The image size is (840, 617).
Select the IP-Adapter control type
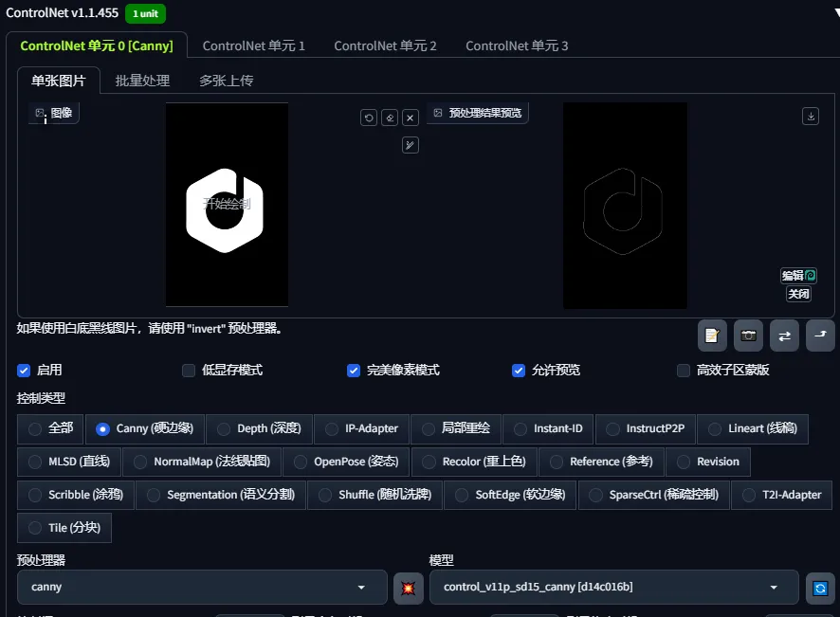pyautogui.click(x=361, y=429)
